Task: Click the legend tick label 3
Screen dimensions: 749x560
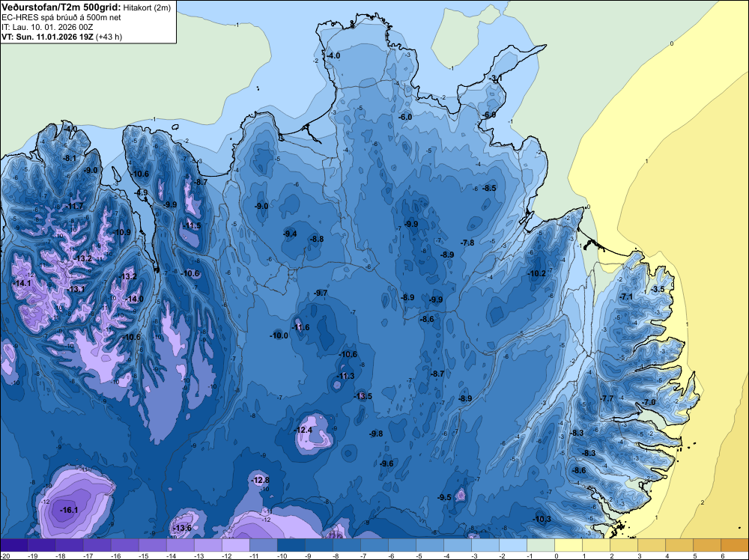Action: click(x=640, y=556)
